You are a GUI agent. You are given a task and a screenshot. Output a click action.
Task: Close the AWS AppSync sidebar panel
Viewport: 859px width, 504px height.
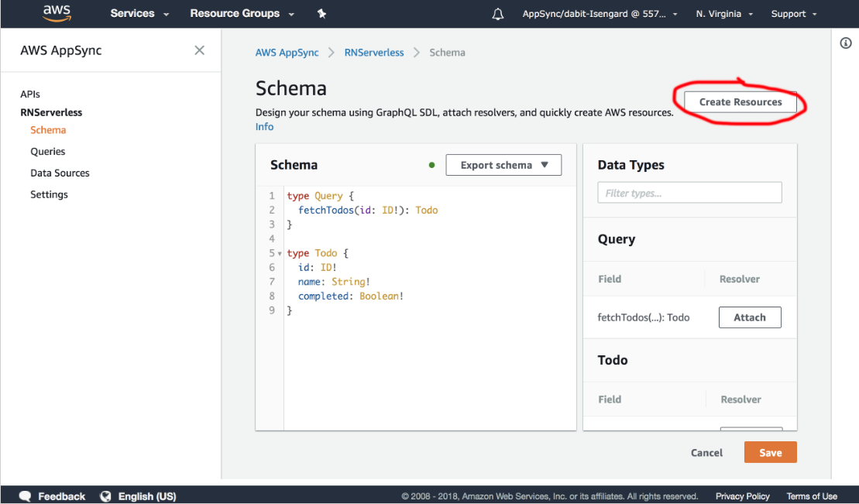(199, 50)
